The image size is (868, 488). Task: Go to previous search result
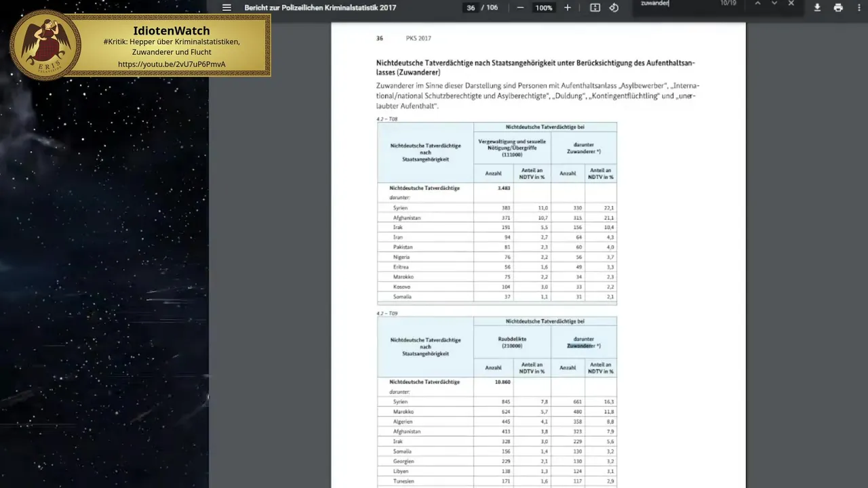tap(757, 3)
